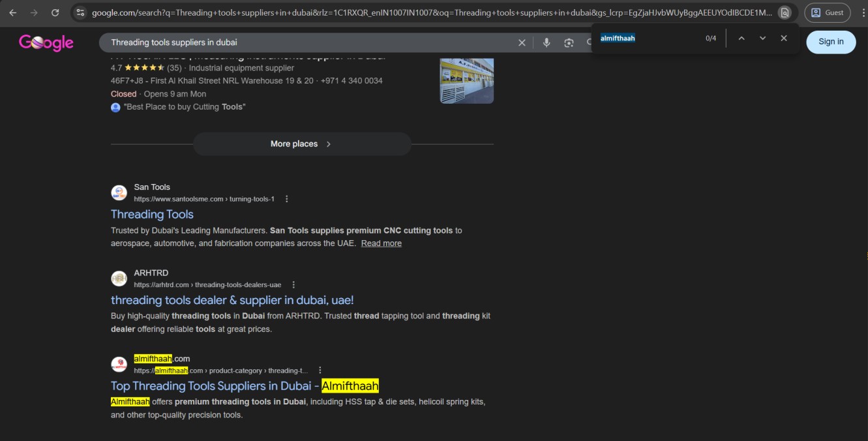Close the find-in-page bar

tap(784, 38)
